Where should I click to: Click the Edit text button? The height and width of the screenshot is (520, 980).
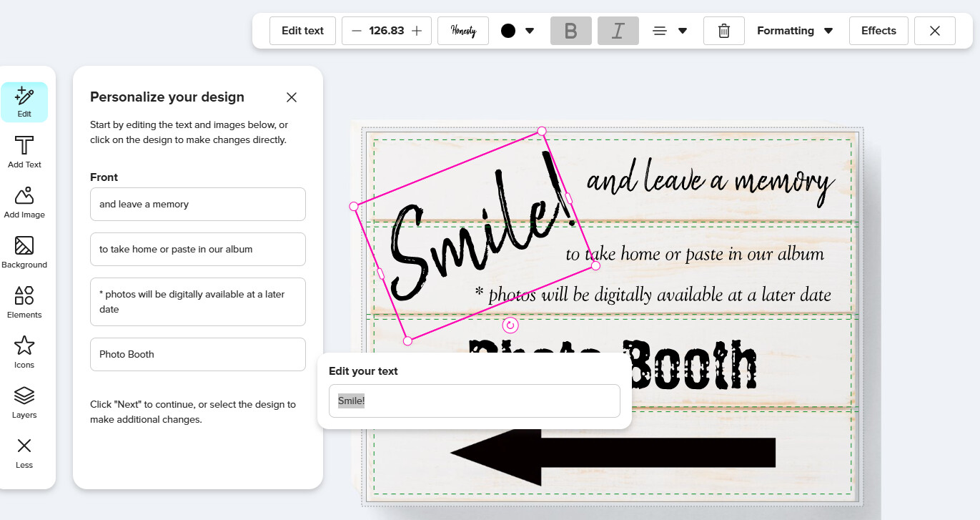(302, 31)
